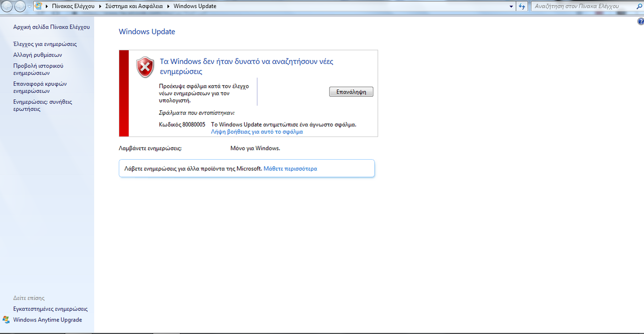Click the Επανάληψη retry button
Screen dimensions: 644x334
(351, 92)
